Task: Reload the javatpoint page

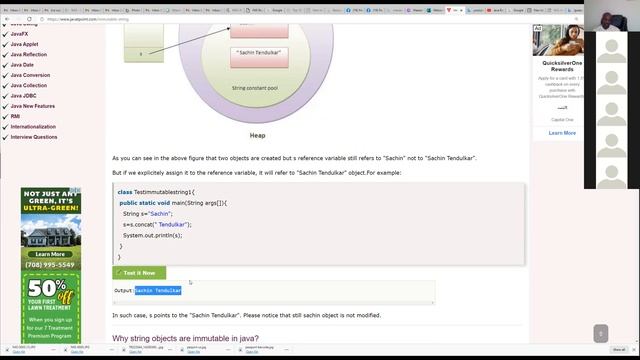Action: point(29,19)
